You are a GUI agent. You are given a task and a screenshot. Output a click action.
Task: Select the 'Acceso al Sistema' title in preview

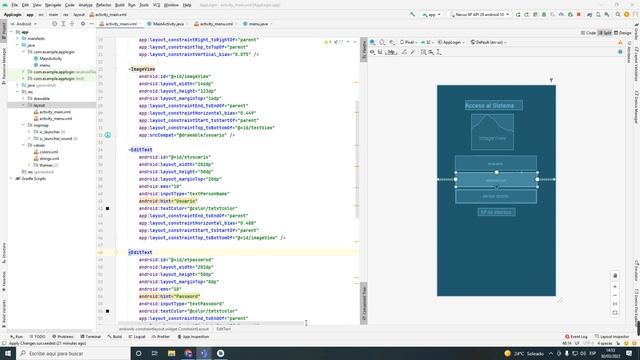tap(493, 105)
